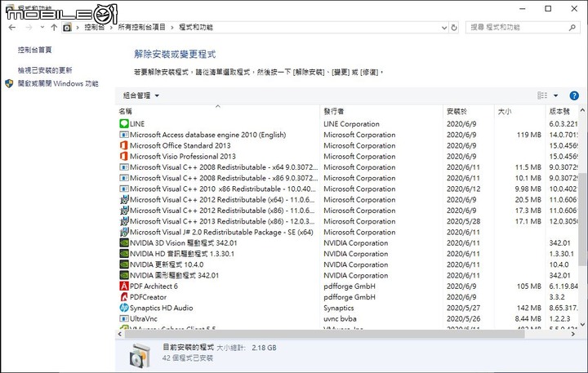Click the scroll left arrow
Image resolution: width=588 pixels, height=373 pixels.
click(120, 334)
